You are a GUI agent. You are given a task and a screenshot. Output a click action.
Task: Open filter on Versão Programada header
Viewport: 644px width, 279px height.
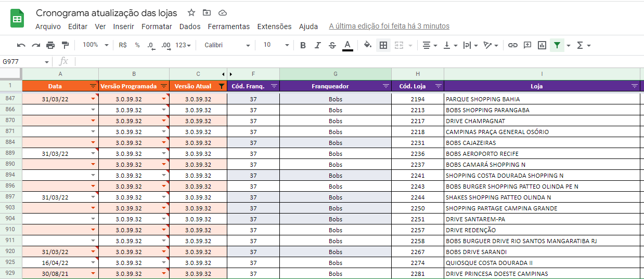pyautogui.click(x=164, y=86)
